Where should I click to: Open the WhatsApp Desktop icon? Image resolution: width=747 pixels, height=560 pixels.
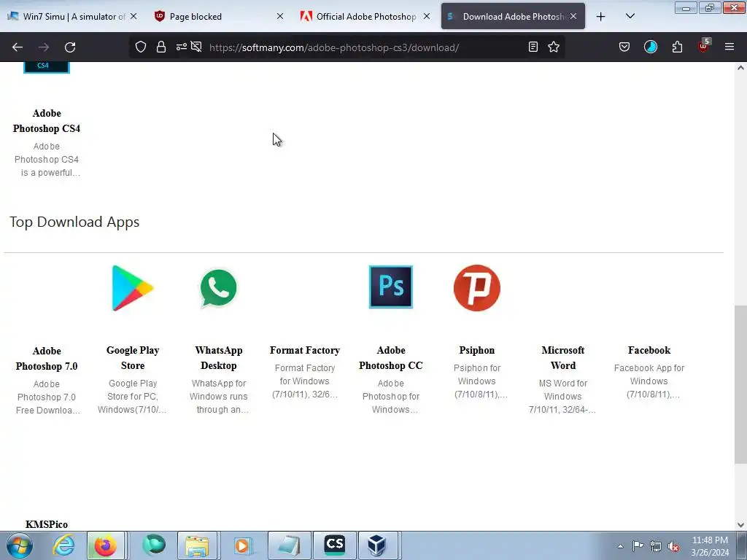point(219,289)
